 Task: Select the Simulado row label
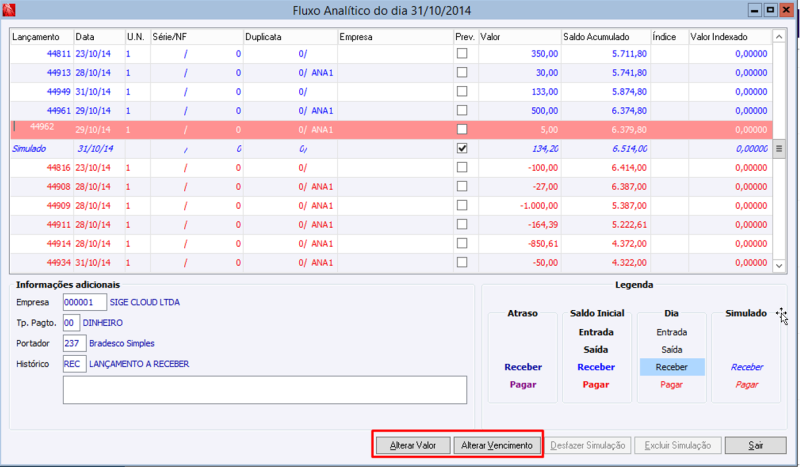tap(29, 149)
